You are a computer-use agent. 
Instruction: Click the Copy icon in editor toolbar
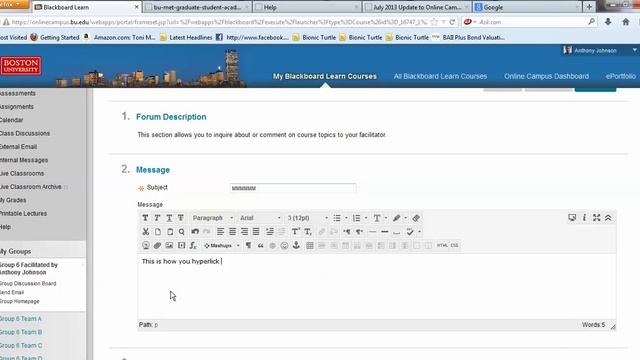pos(158,232)
